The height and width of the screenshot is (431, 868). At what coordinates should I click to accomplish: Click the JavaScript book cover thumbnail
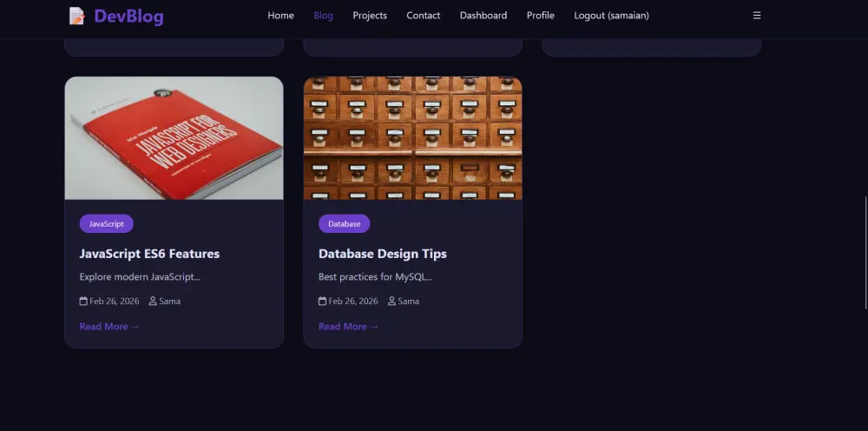[x=174, y=138]
